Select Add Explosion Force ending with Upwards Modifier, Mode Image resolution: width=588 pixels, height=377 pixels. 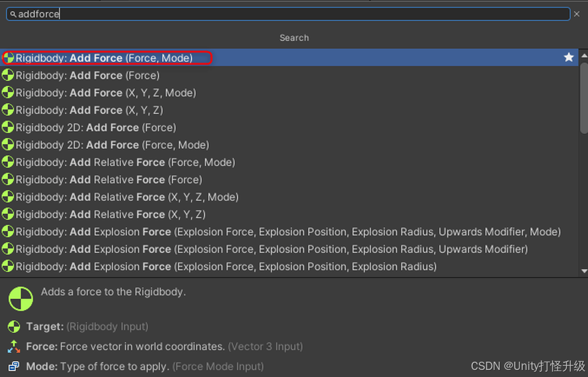pos(289,232)
